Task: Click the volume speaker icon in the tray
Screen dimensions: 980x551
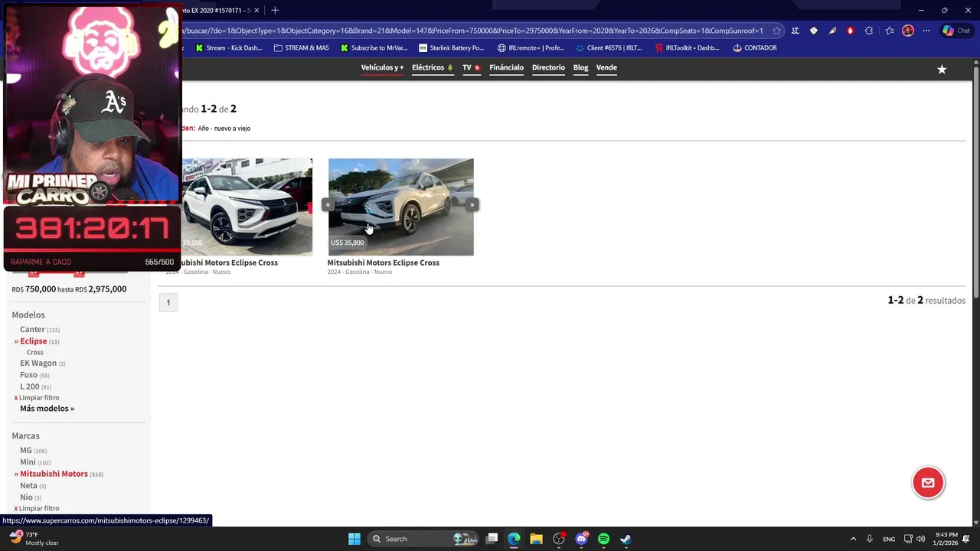Action: click(920, 539)
